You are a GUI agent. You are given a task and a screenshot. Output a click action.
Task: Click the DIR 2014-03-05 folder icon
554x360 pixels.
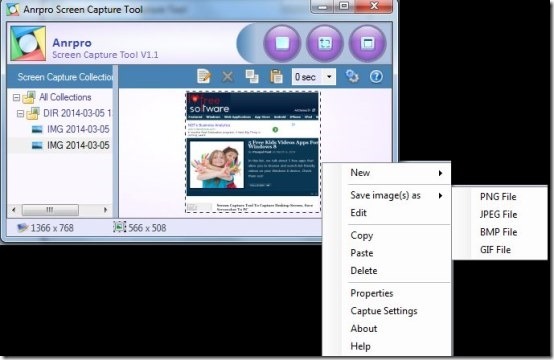[33, 113]
